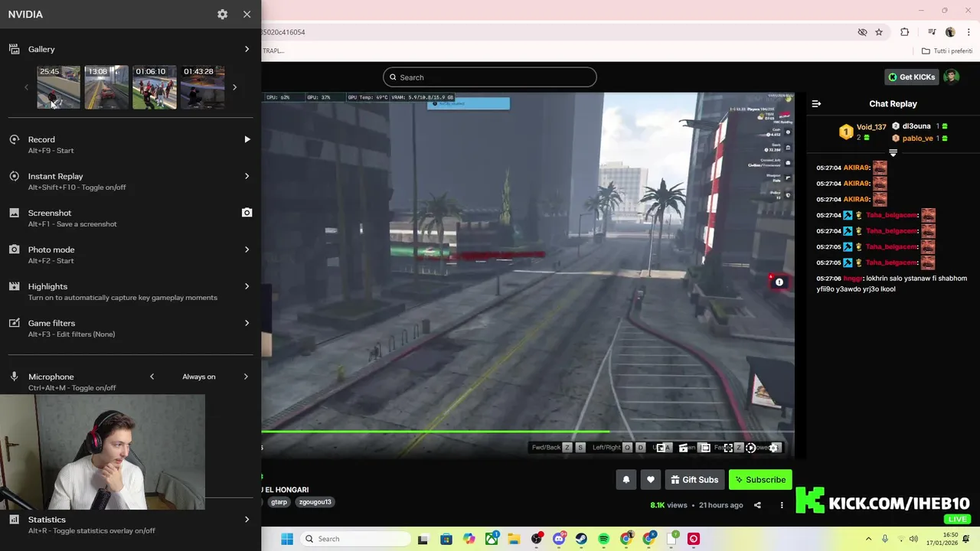Viewport: 980px width, 551px height.
Task: Capture screenshot with camera icon
Action: click(247, 213)
